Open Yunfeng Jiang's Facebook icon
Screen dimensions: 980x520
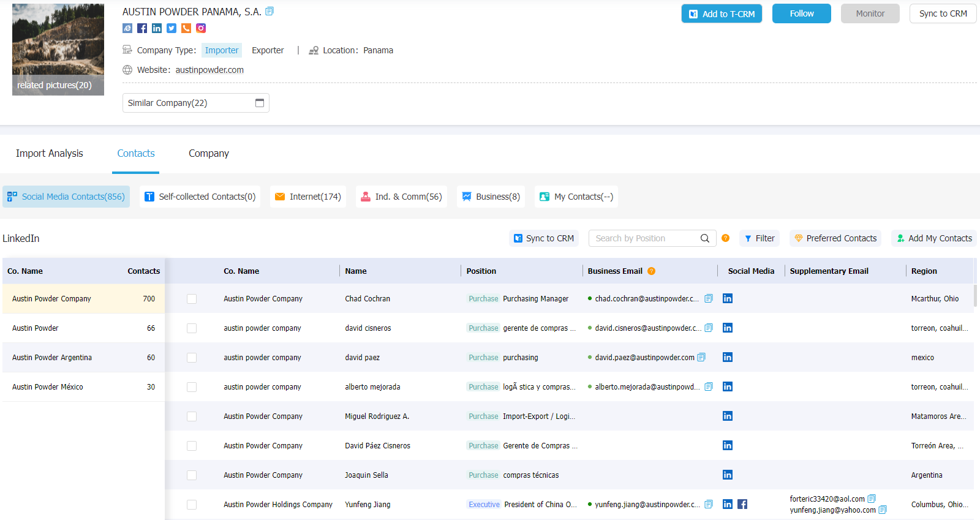(x=742, y=504)
